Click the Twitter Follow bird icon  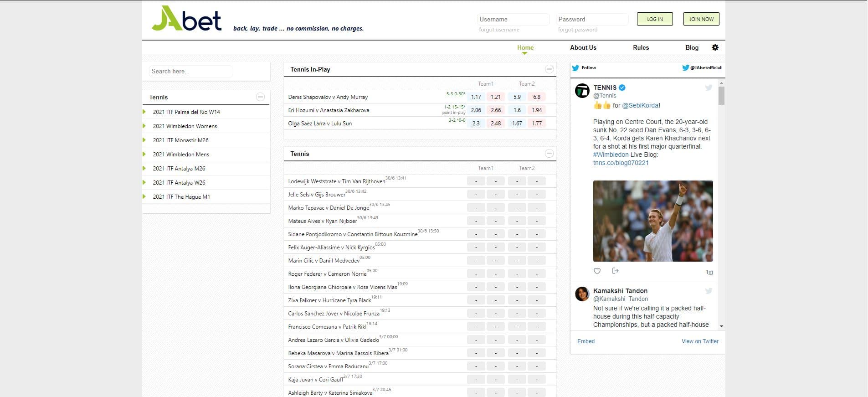(x=575, y=68)
